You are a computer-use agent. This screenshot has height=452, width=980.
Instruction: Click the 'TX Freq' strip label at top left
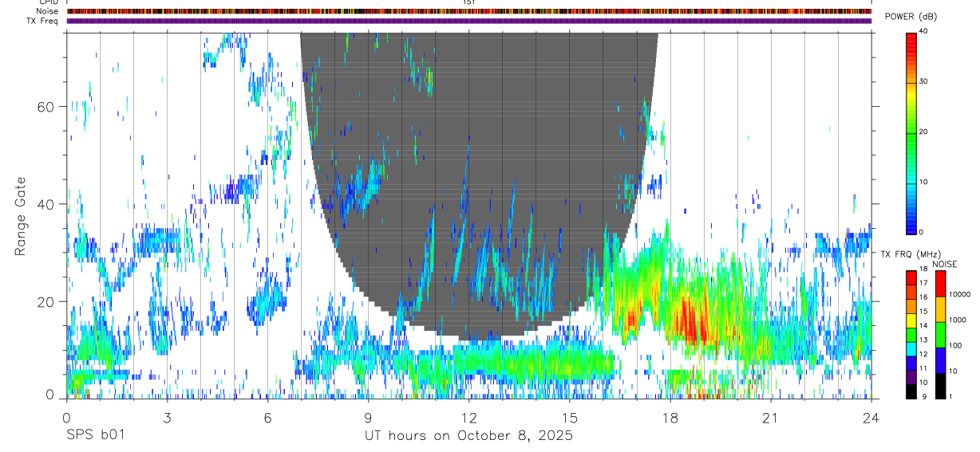pos(43,21)
